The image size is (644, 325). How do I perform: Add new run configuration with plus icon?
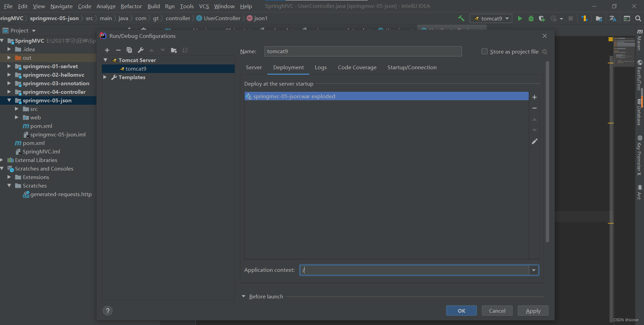pyautogui.click(x=107, y=50)
